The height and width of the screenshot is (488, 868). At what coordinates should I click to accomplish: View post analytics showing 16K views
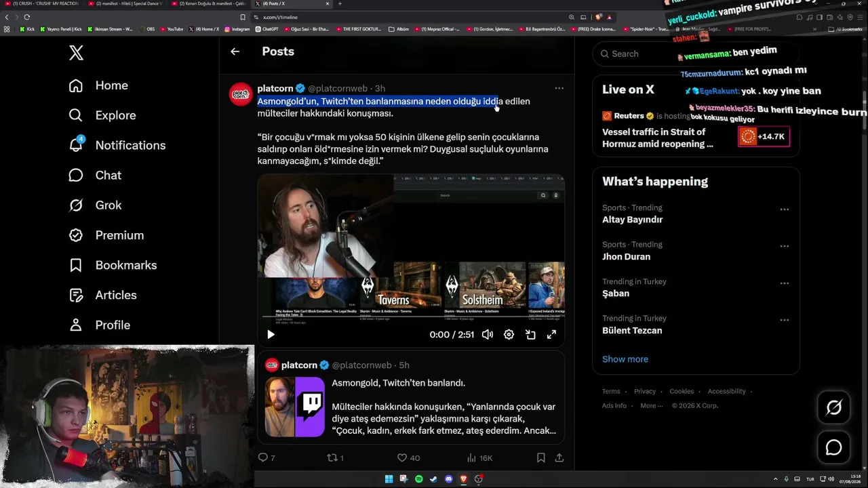coord(479,457)
